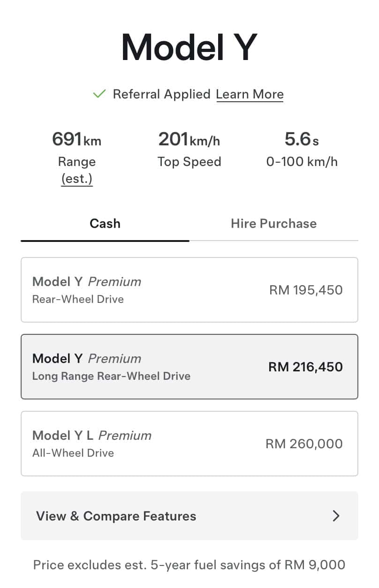Click the chevron arrow on View & Compare Features
379x588 pixels.
click(336, 516)
